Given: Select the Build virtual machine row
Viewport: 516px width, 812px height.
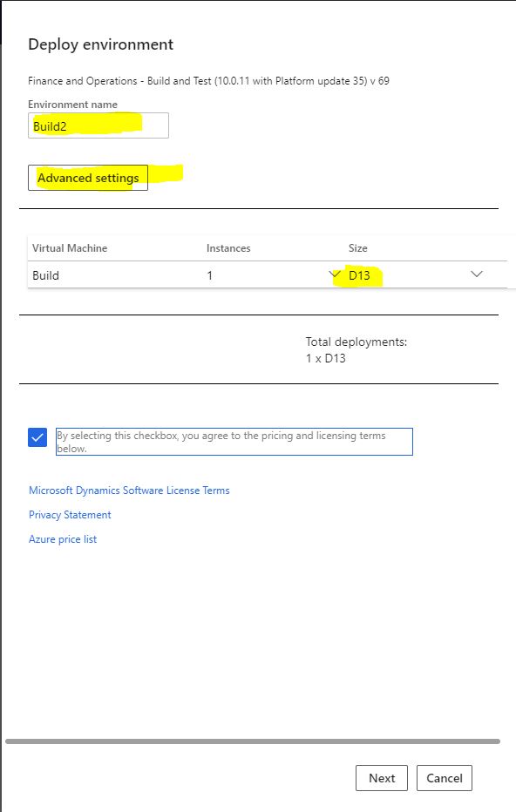Looking at the screenshot, I should (268, 275).
